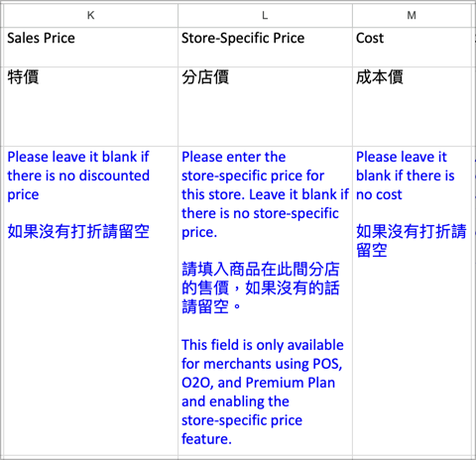Select column M header
The width and height of the screenshot is (476, 460).
click(412, 15)
